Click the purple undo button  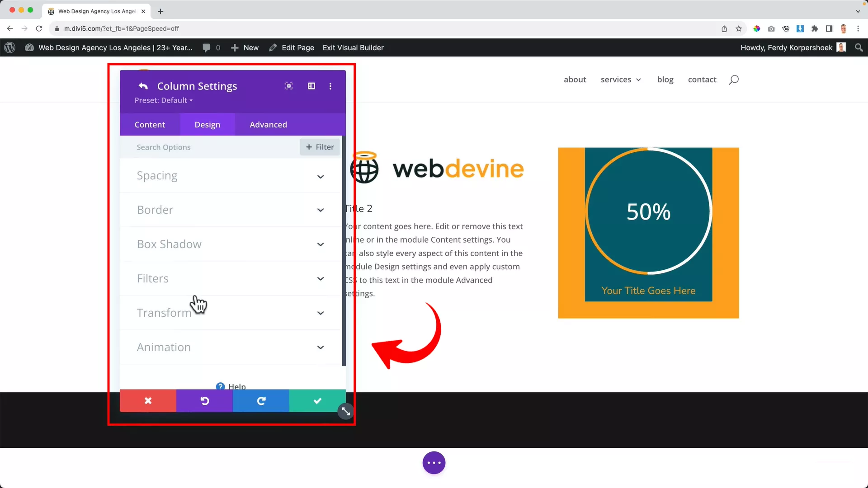(204, 401)
